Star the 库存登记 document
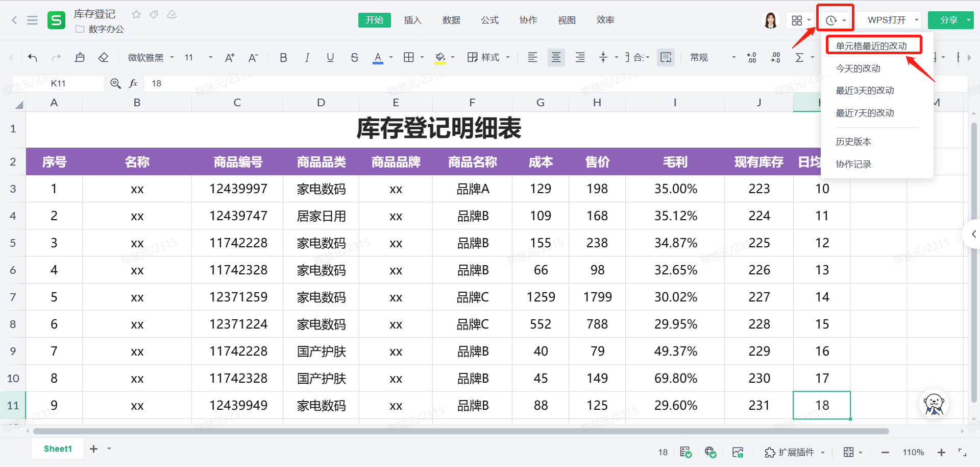The width and height of the screenshot is (980, 467). (x=136, y=14)
